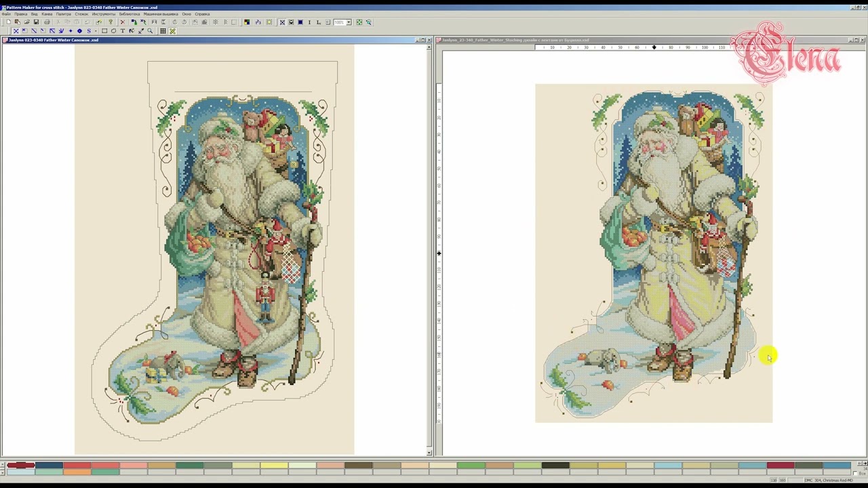The height and width of the screenshot is (488, 868).
Task: Open the S stitch tool dropdown arrow
Action: click(x=96, y=31)
